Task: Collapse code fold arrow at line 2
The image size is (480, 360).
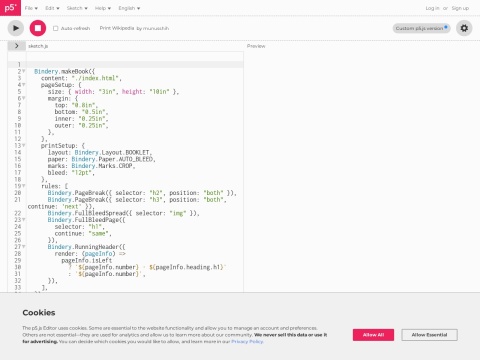Action: (x=24, y=71)
